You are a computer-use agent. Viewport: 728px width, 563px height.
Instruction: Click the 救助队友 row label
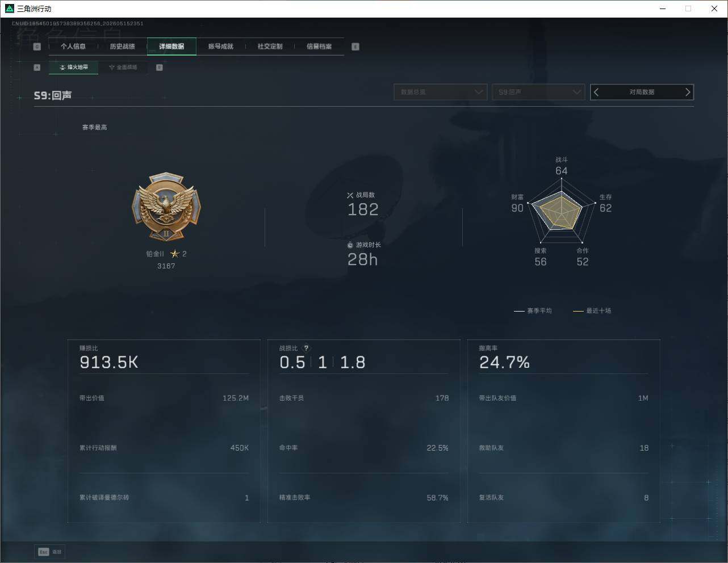pyautogui.click(x=492, y=448)
